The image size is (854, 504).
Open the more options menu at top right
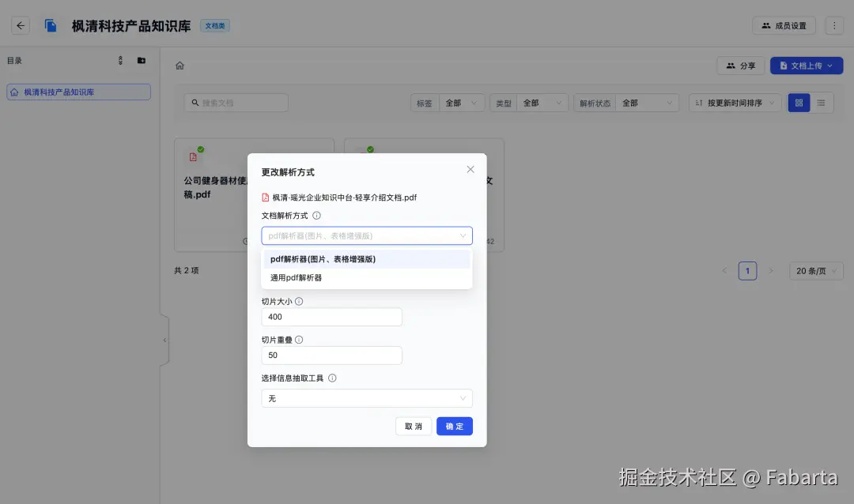click(x=836, y=24)
